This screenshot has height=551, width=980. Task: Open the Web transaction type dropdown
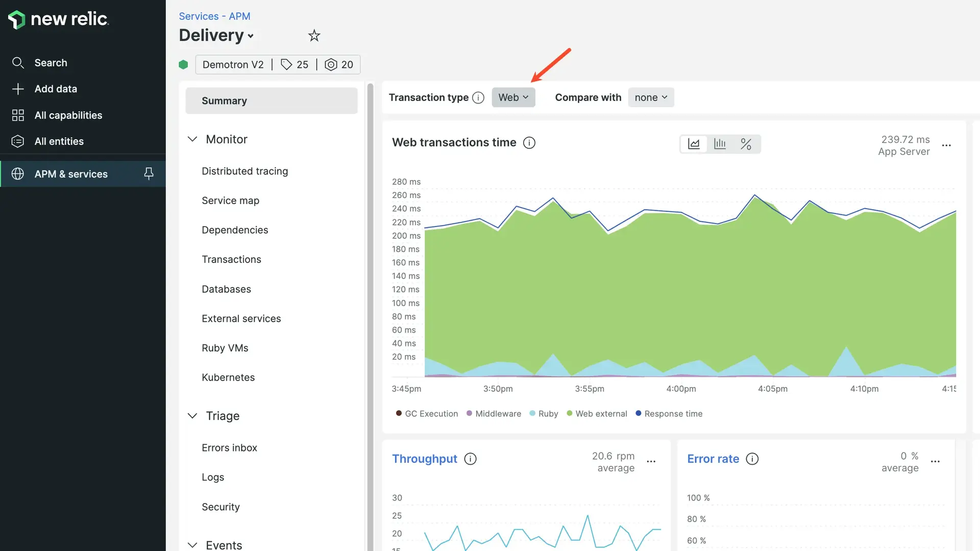513,97
